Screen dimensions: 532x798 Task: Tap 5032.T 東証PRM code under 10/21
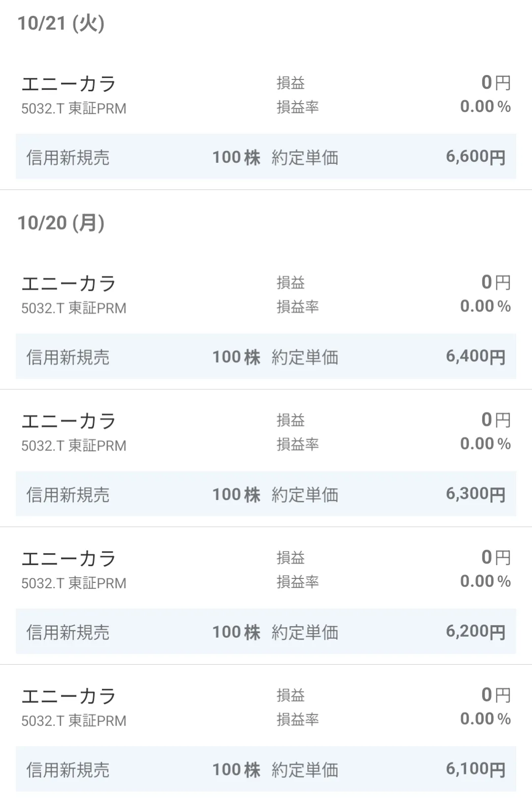coord(74,109)
